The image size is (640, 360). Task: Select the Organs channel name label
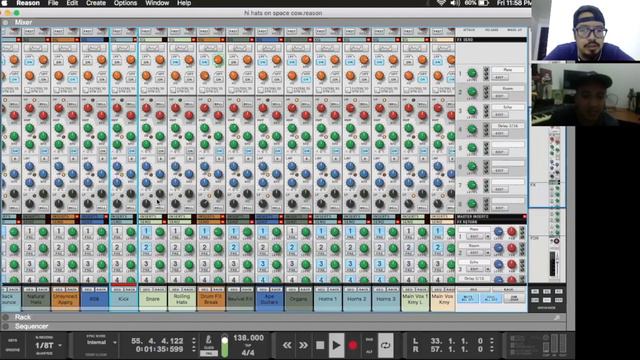tap(298, 299)
